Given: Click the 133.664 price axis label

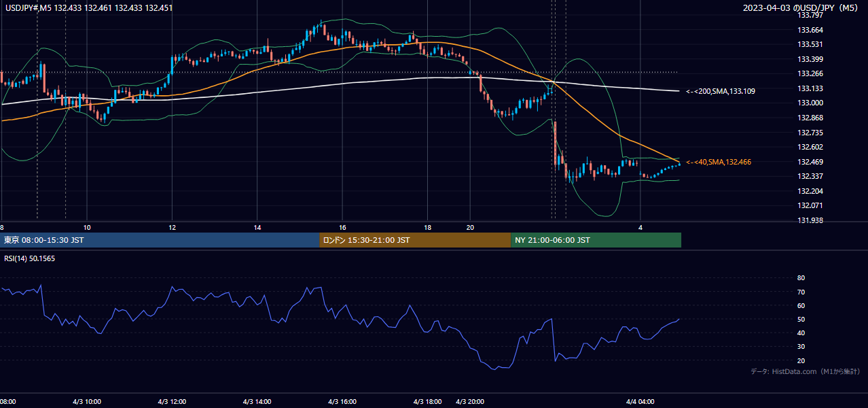Looking at the screenshot, I should (x=810, y=30).
